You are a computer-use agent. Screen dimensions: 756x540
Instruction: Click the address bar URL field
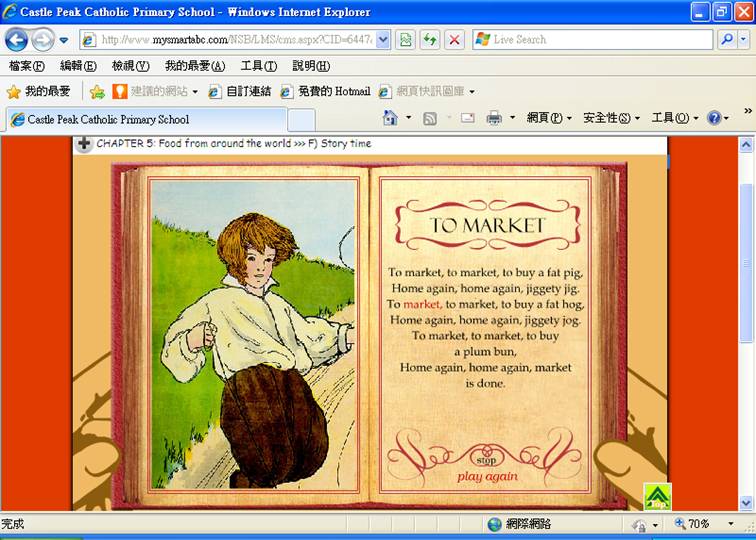tap(228, 40)
